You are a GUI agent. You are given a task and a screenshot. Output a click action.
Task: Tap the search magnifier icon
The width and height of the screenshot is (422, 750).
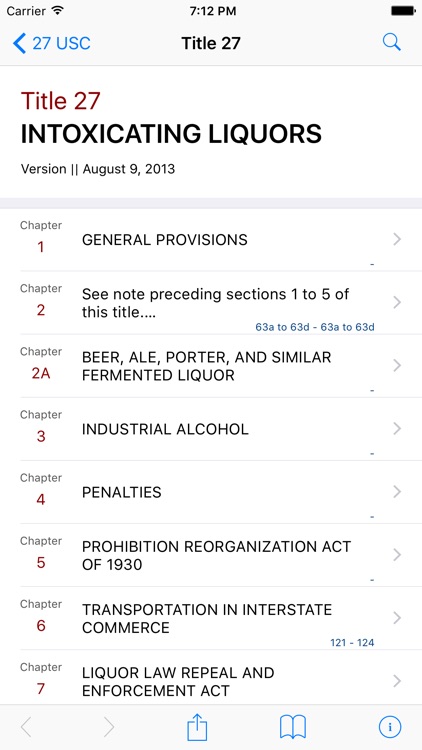pyautogui.click(x=391, y=43)
